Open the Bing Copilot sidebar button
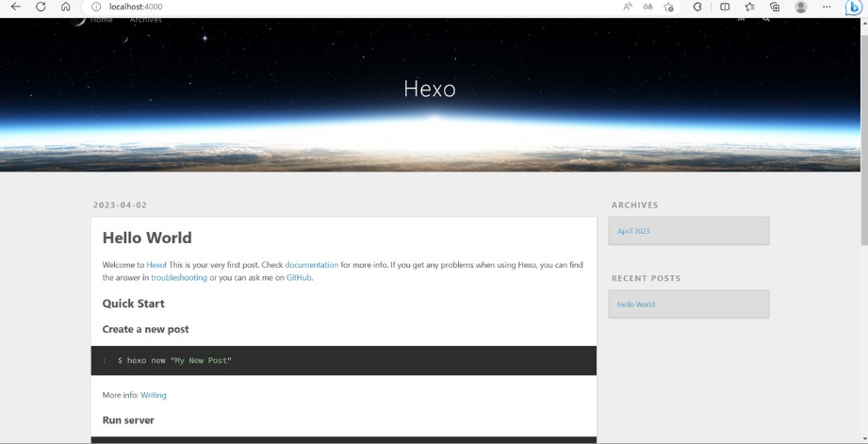The image size is (868, 444). click(853, 7)
